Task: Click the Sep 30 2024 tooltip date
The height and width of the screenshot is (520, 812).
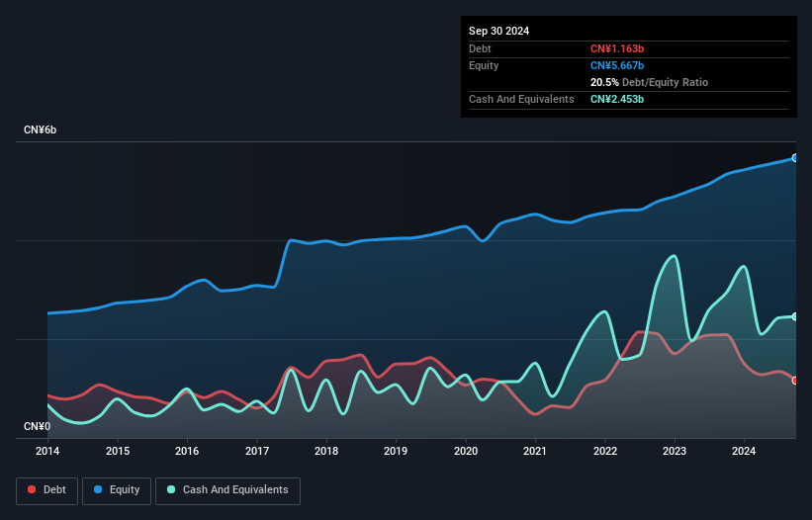Action: (498, 31)
